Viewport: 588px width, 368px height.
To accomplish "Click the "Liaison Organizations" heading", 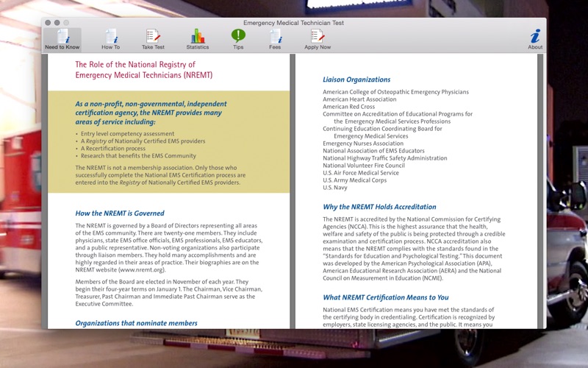I will click(356, 79).
